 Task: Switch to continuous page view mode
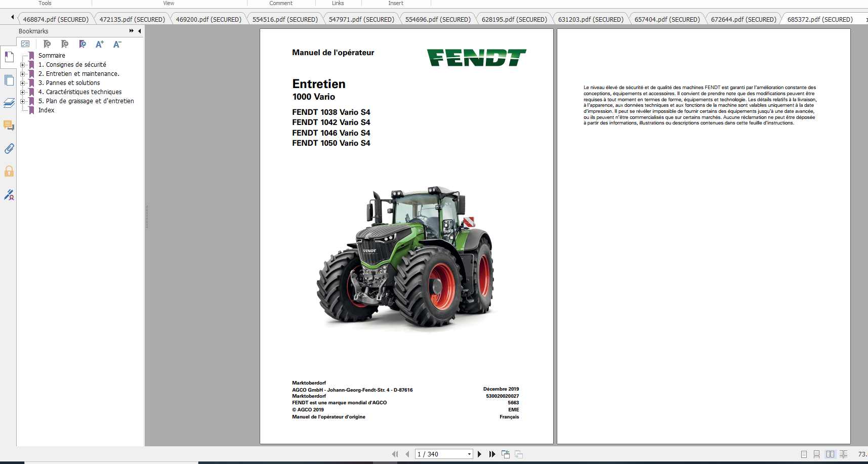pos(816,454)
